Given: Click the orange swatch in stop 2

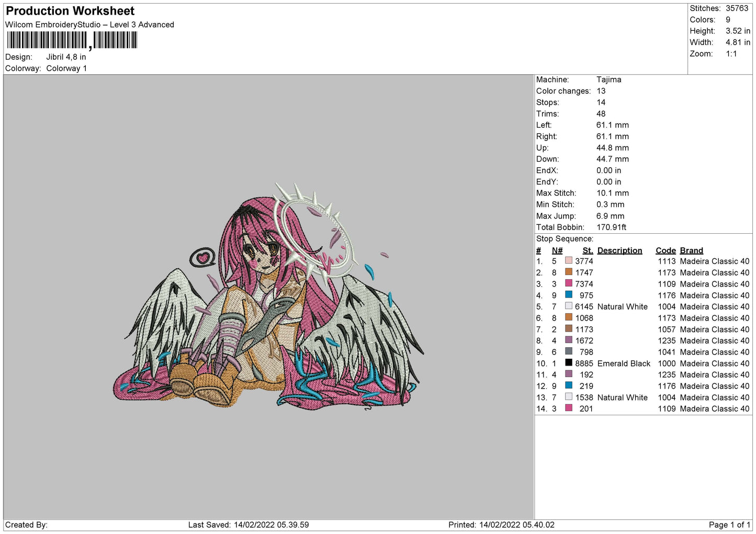Looking at the screenshot, I should (568, 272).
